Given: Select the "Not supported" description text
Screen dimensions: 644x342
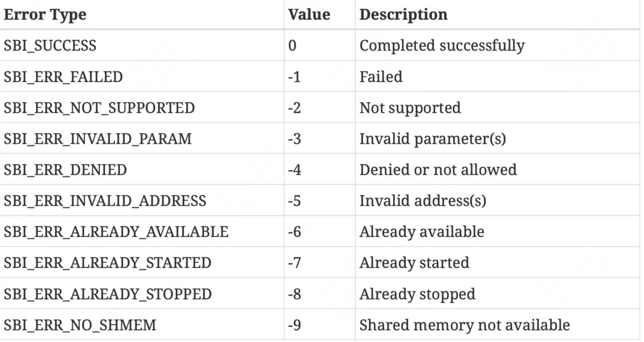Looking at the screenshot, I should 410,108.
